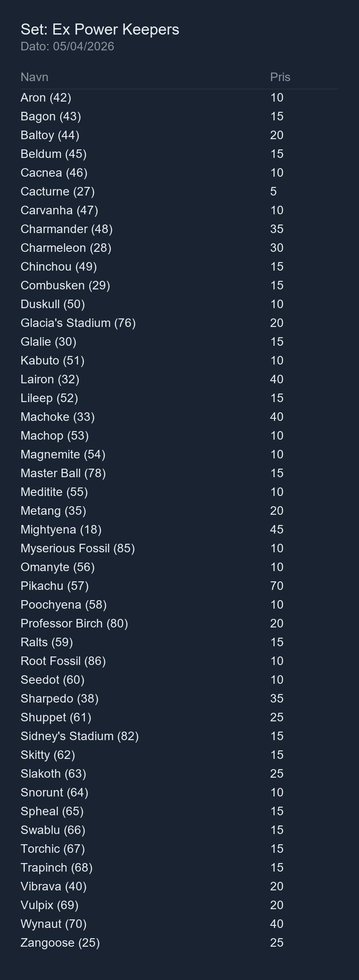This screenshot has height=980, width=359.
Task: Click the Myserious Fossil (85) entry
Action: pyautogui.click(x=77, y=548)
